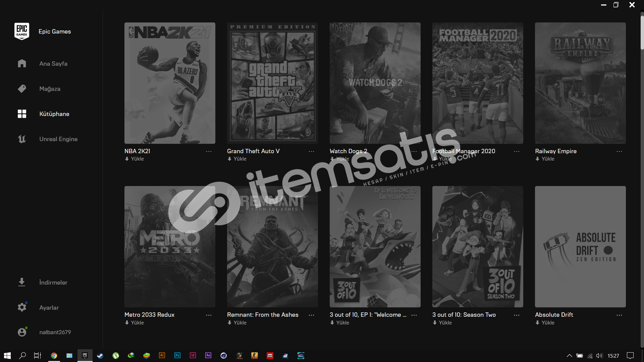Install 3 out of 10 EP 1 via Yükle
Image resolution: width=644 pixels, height=362 pixels.
[339, 322]
